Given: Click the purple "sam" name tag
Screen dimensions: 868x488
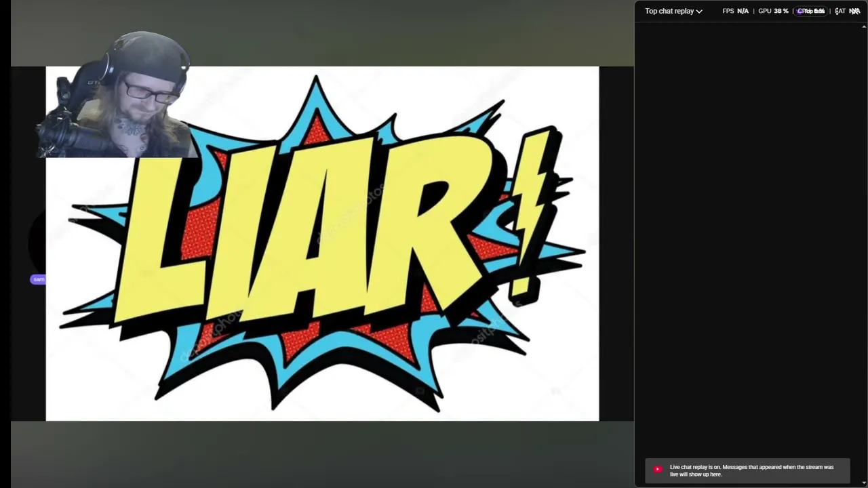Looking at the screenshot, I should pos(38,279).
